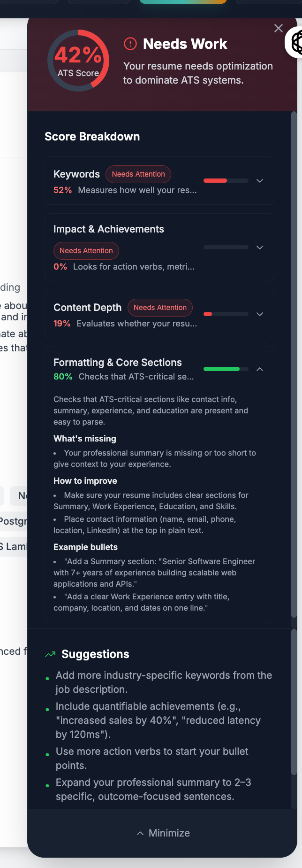This screenshot has width=302, height=868.
Task: Expand the Content Depth details
Action: tap(260, 314)
